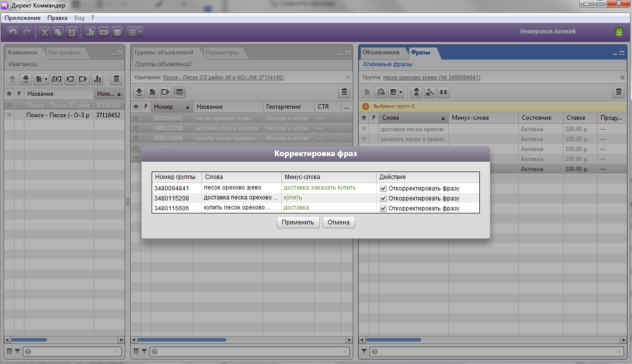
Task: Delete campaign using trash icon in Кампании panel
Action: (x=116, y=79)
